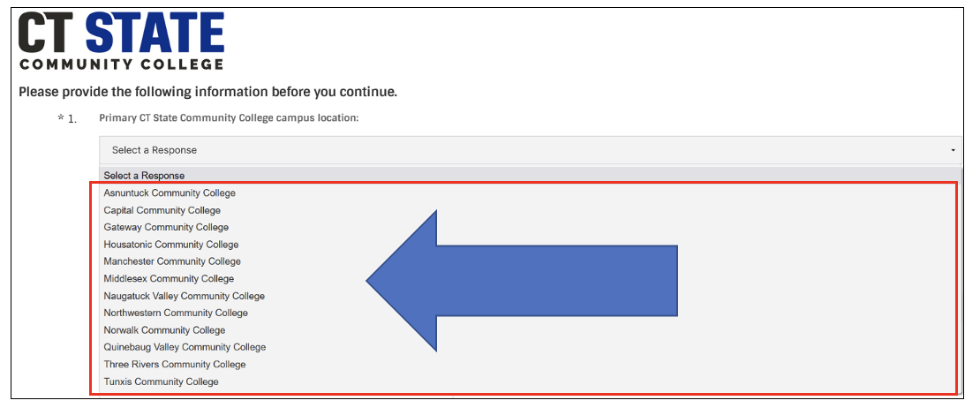Click the CT State Community College logo
980x408 pixels.
click(121, 41)
